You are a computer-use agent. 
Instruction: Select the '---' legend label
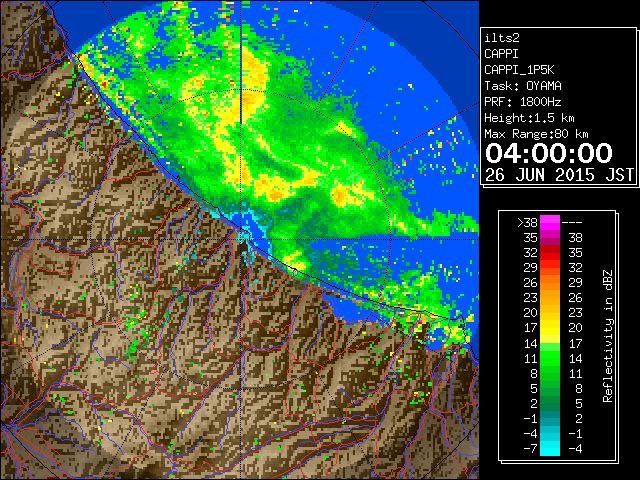pyautogui.click(x=572, y=222)
